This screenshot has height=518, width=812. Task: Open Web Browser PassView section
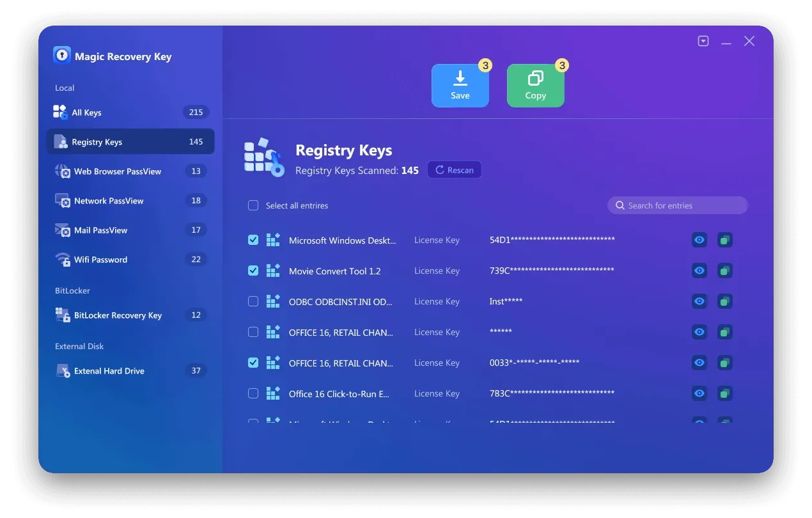pos(130,171)
